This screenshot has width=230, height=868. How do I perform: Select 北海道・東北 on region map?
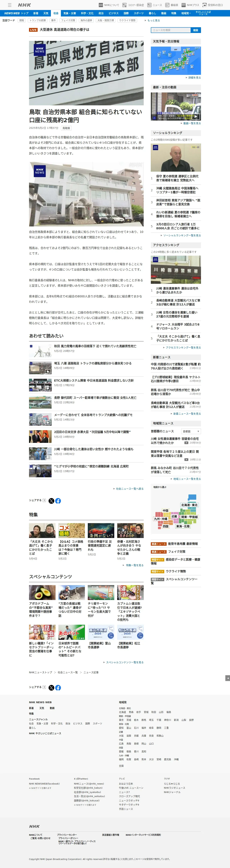[x=190, y=505]
